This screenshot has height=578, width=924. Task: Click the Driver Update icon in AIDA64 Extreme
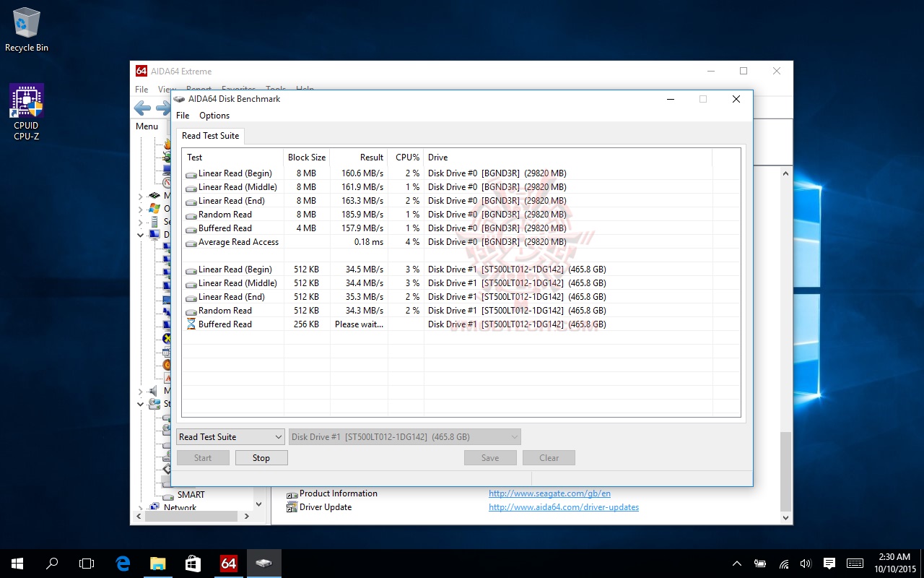pos(292,507)
